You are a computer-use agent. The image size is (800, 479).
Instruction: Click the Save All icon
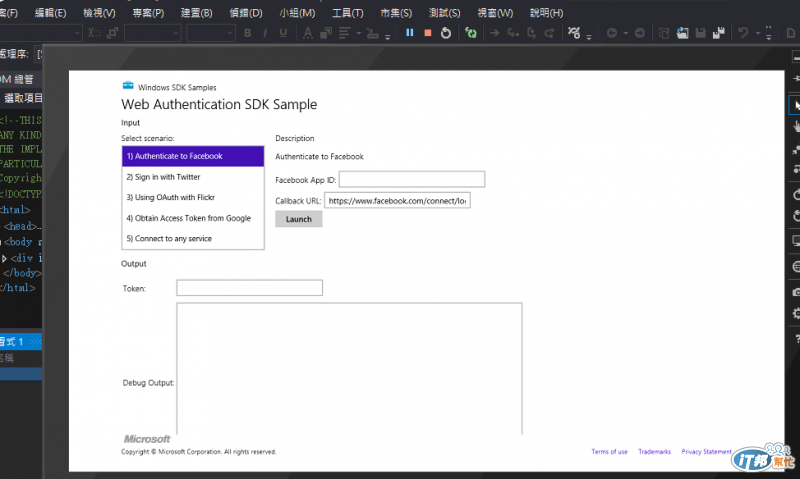(x=719, y=33)
